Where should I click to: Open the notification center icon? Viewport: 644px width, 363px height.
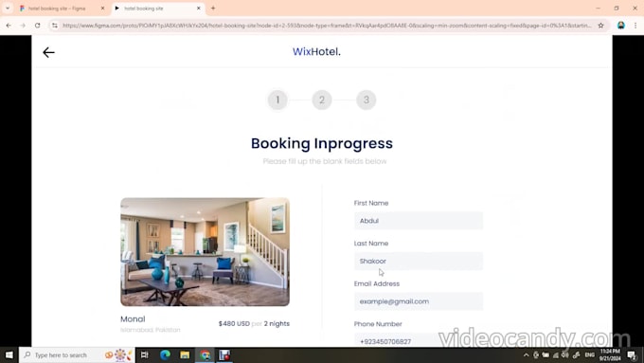[x=633, y=355]
